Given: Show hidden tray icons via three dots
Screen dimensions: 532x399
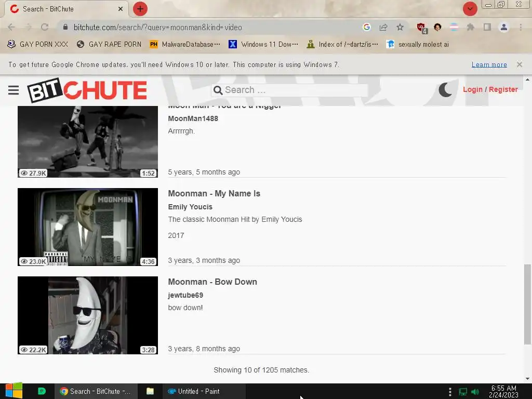Looking at the screenshot, I should (450, 392).
